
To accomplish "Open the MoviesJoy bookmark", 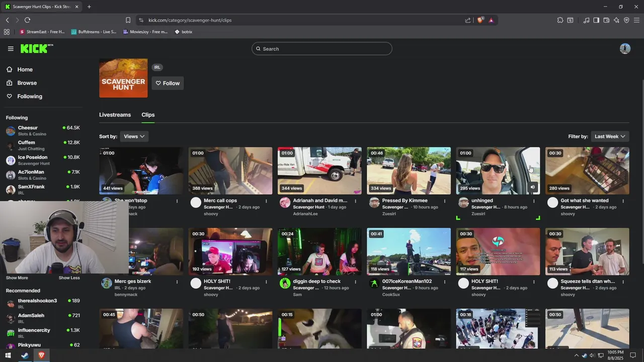I will click(x=145, y=32).
